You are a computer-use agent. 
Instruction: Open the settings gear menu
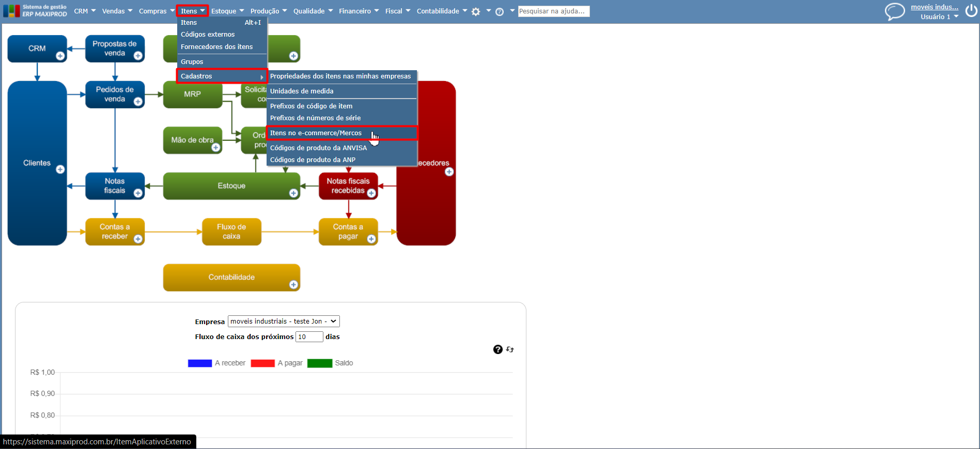tap(476, 11)
